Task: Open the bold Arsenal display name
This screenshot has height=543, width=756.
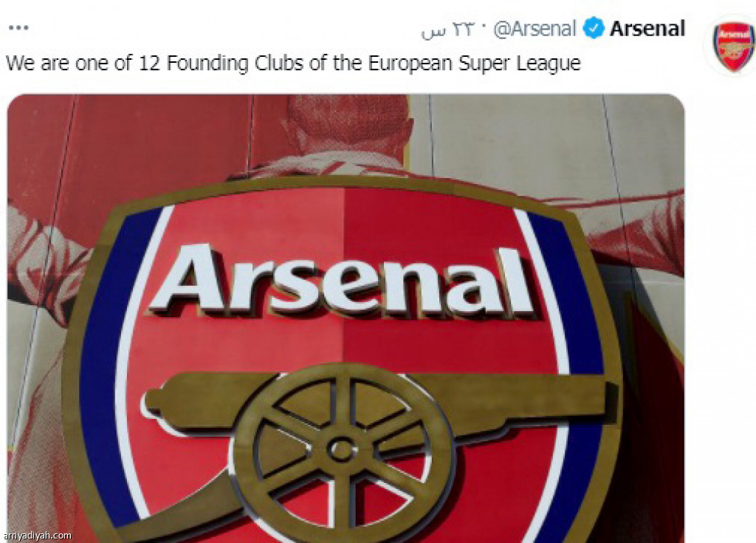Action: (647, 29)
